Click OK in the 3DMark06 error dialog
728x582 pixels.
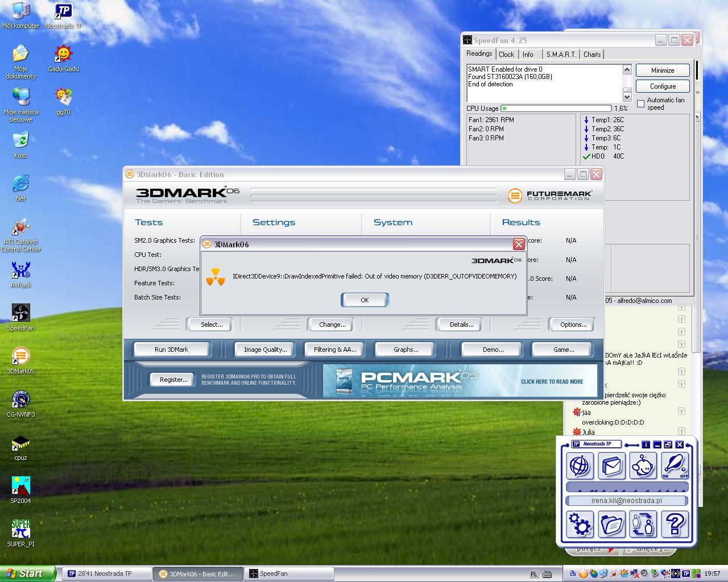(365, 300)
